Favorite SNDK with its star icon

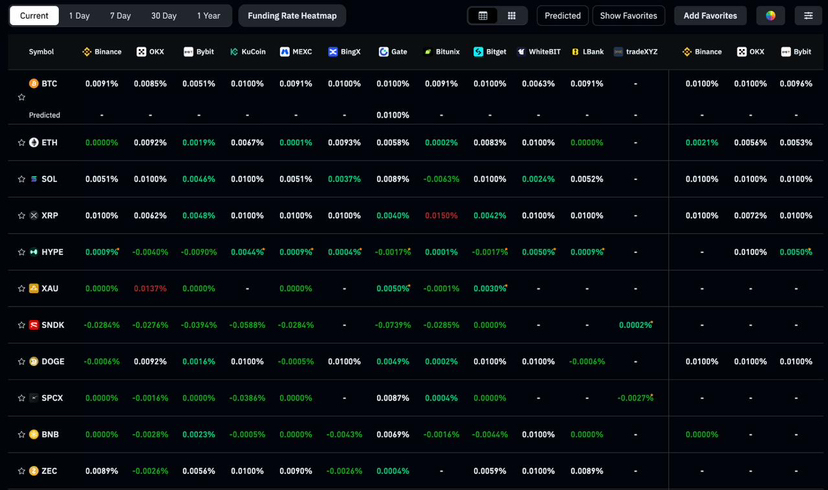[22, 325]
